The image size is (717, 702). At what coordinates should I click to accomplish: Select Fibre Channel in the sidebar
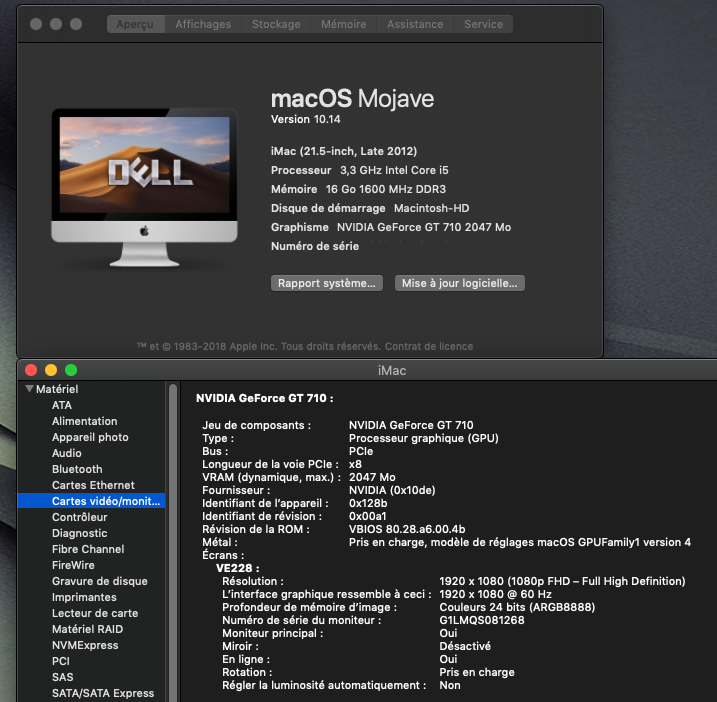[x=88, y=549]
